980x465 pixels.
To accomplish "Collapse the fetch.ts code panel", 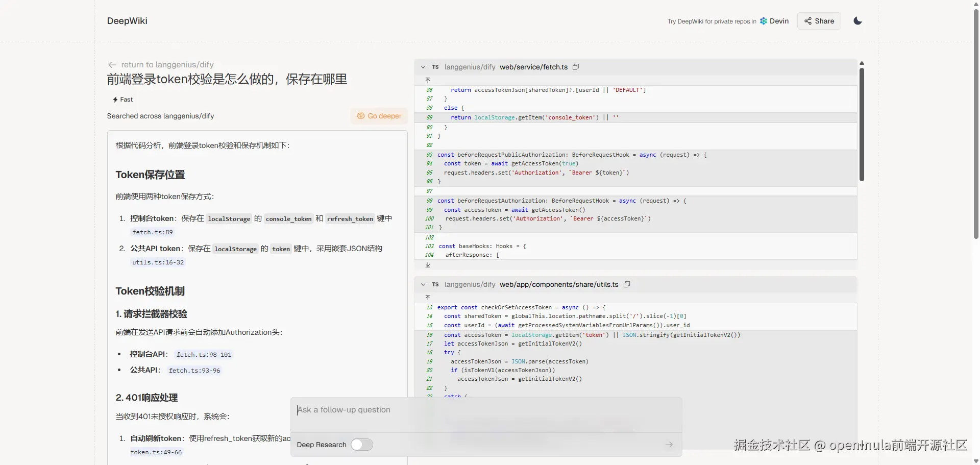I will pos(423,67).
